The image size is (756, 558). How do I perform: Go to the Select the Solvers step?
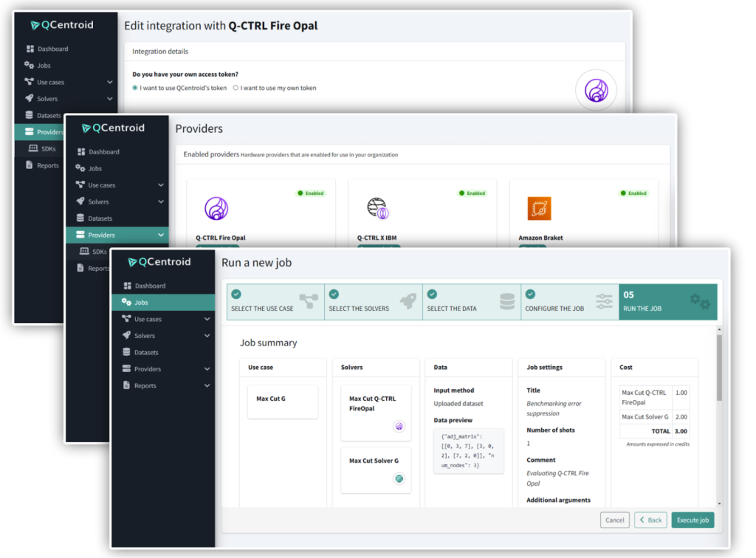coord(374,303)
